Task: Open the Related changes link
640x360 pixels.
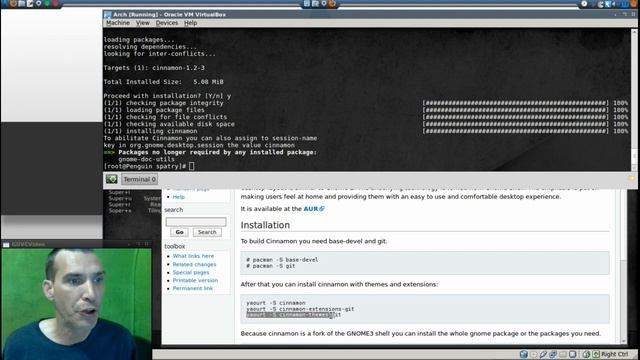Action: tap(194, 264)
